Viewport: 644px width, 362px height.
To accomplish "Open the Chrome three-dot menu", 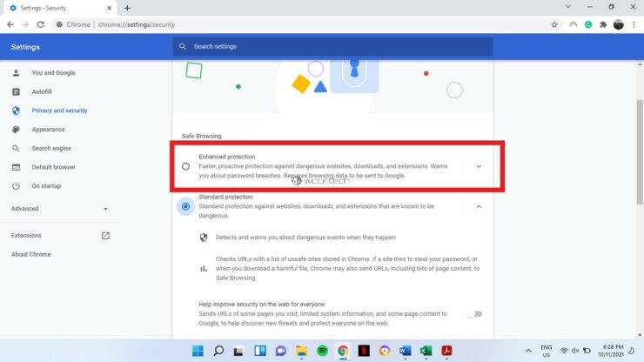I will (634, 24).
